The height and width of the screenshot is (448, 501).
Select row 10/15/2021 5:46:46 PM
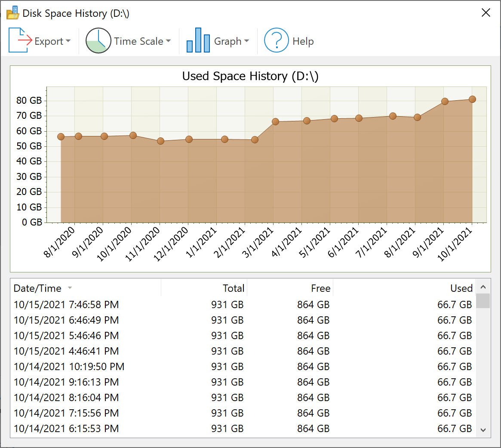[243, 335]
